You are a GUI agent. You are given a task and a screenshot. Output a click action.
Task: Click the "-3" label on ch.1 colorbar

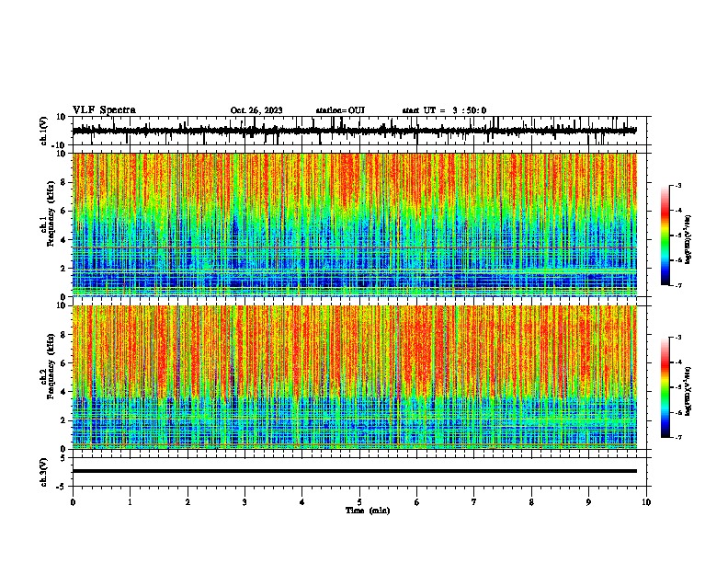(x=678, y=185)
